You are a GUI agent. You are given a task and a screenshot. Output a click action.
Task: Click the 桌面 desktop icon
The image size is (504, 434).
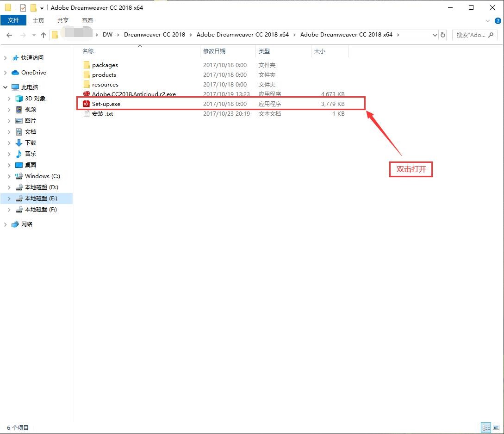[x=19, y=165]
